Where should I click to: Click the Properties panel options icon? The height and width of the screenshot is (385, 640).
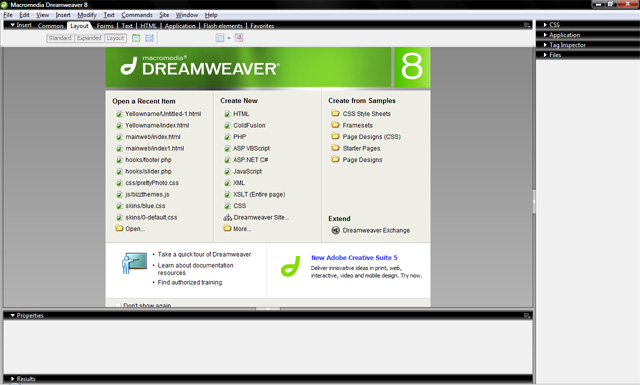coord(527,316)
